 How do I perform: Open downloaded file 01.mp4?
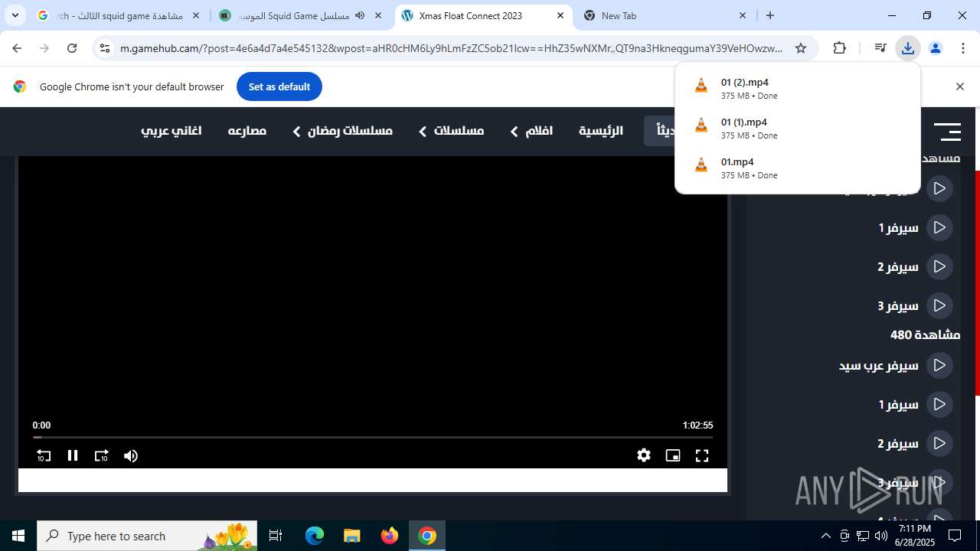[797, 168]
